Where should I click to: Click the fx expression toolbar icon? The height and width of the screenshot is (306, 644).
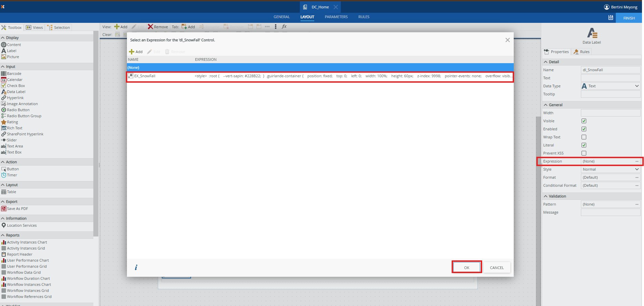pyautogui.click(x=284, y=27)
